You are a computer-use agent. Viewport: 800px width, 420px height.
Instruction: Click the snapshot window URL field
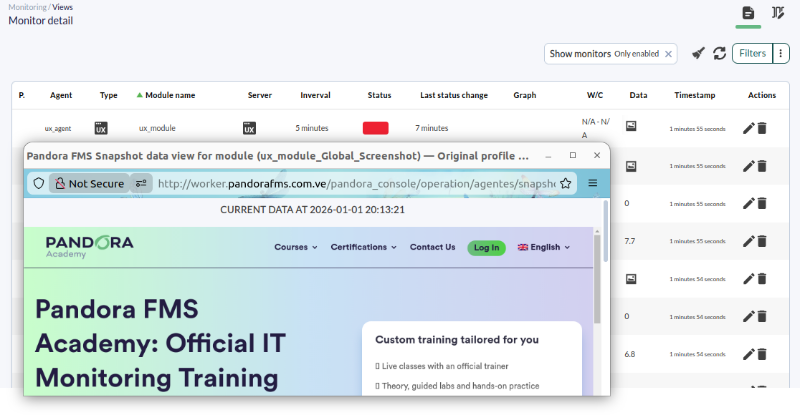point(356,184)
